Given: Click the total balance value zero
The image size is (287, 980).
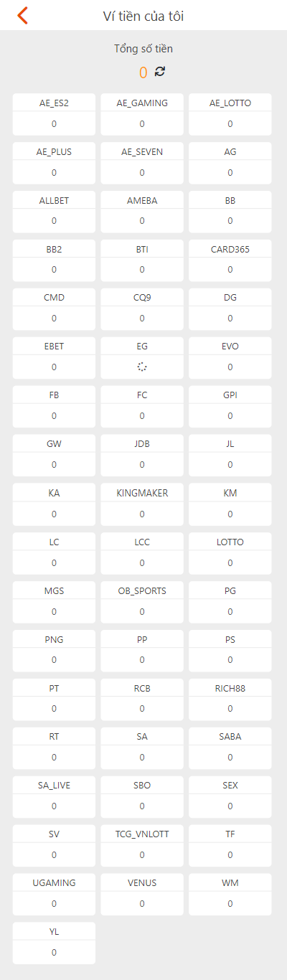Looking at the screenshot, I should click(143, 72).
